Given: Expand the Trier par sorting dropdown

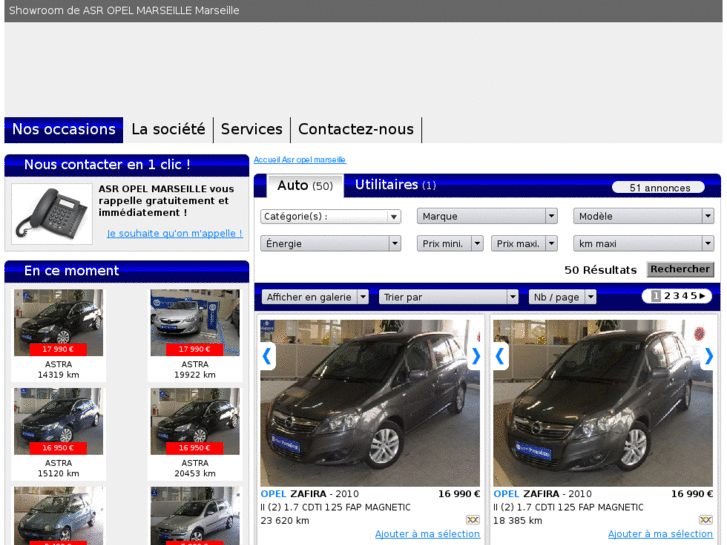Looking at the screenshot, I should point(448,297).
